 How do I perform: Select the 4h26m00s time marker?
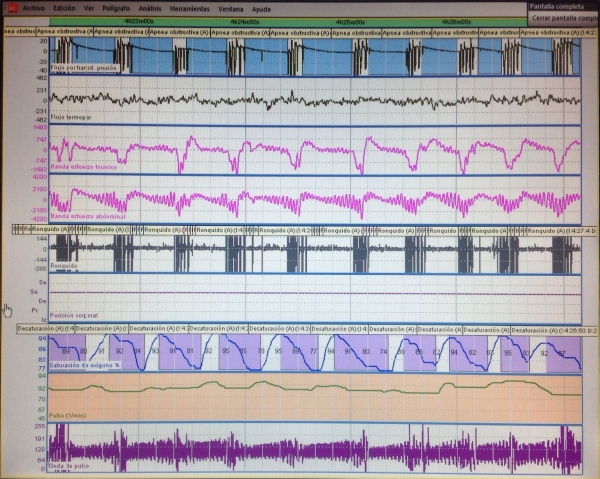coord(455,20)
